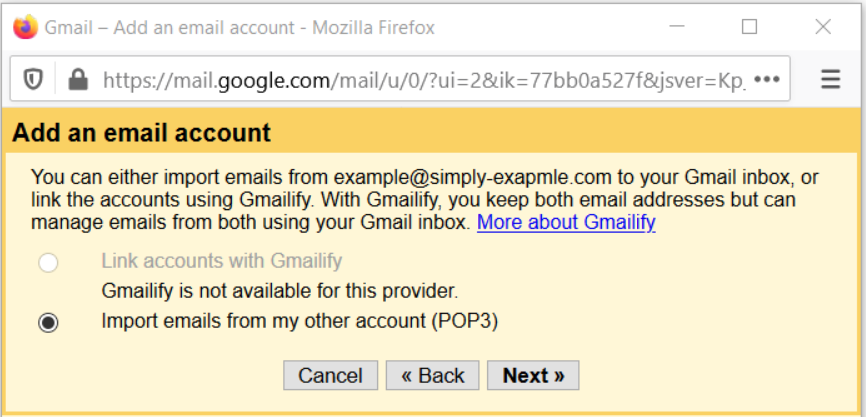Image resolution: width=866 pixels, height=417 pixels.
Task: Click the Import emails from my other account label
Action: pyautogui.click(x=299, y=321)
